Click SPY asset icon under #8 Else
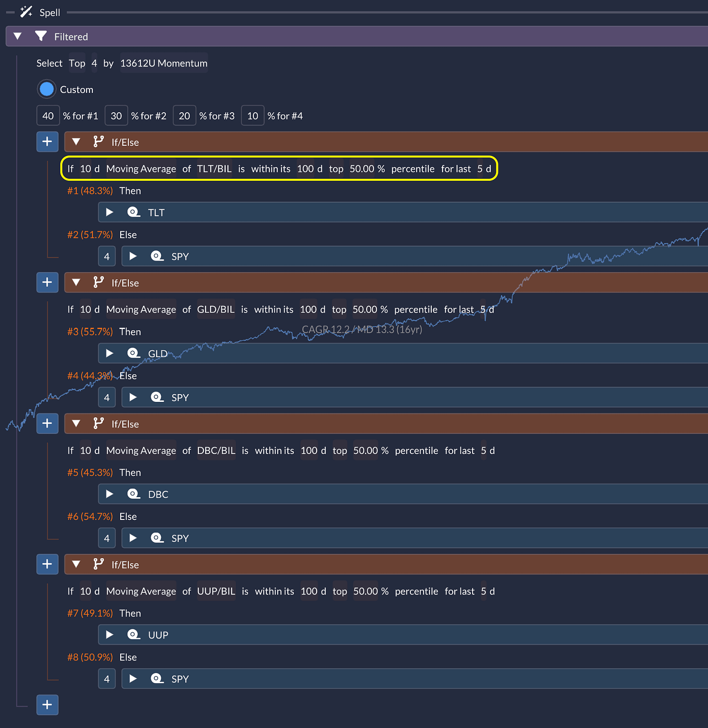 point(157,678)
